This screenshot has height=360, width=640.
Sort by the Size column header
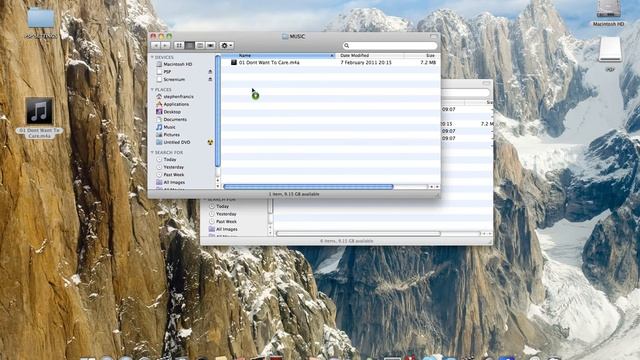pos(422,56)
